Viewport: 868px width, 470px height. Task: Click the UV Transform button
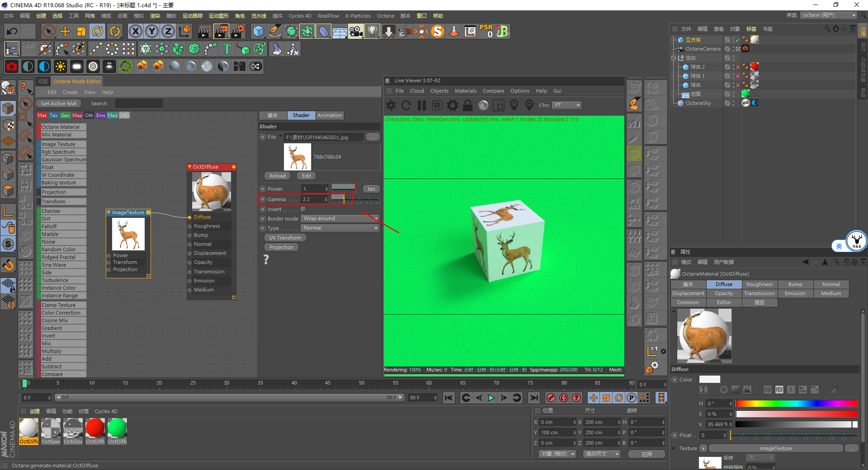284,238
